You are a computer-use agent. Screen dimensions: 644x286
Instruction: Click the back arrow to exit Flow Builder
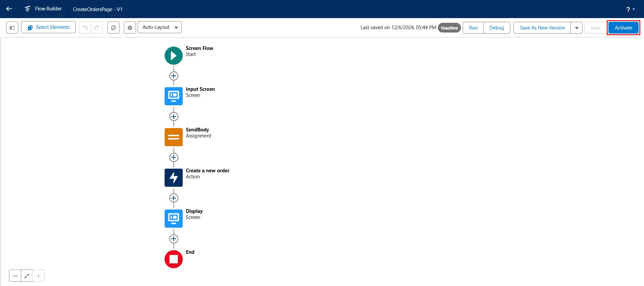(9, 9)
